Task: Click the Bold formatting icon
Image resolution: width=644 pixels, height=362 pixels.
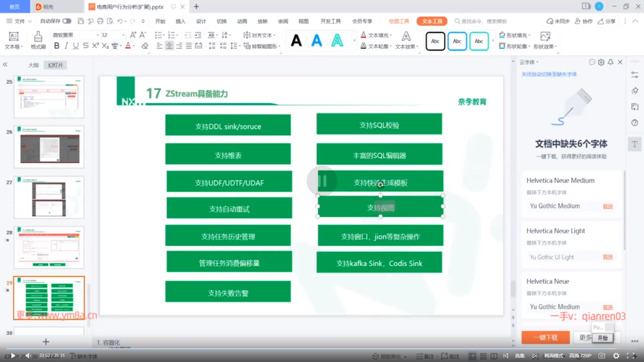Action: [x=57, y=46]
